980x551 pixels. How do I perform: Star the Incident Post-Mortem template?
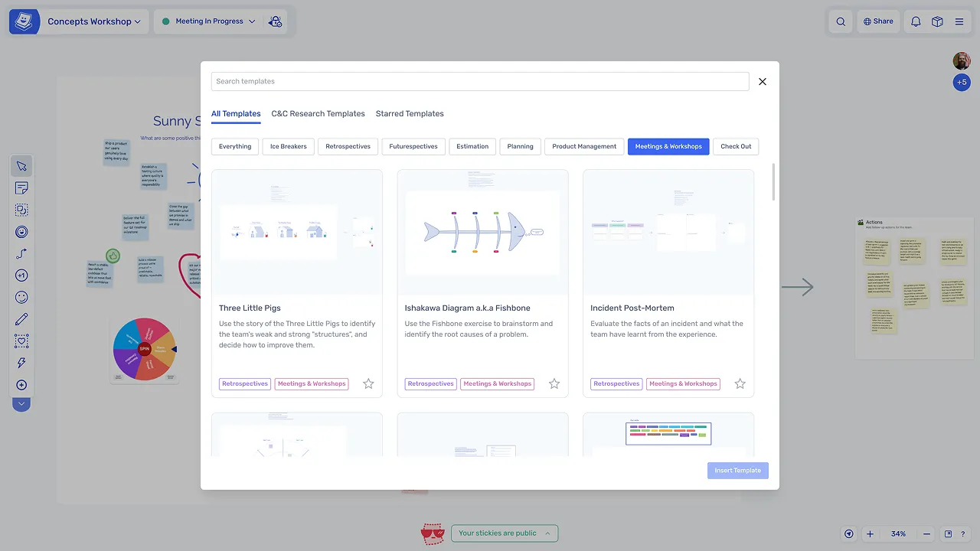pos(740,383)
